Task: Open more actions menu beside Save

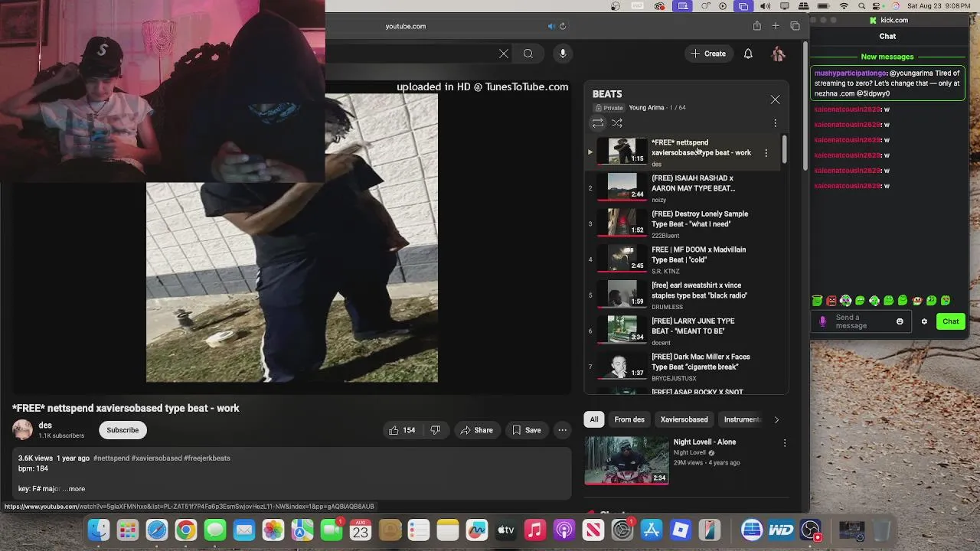Action: (563, 430)
